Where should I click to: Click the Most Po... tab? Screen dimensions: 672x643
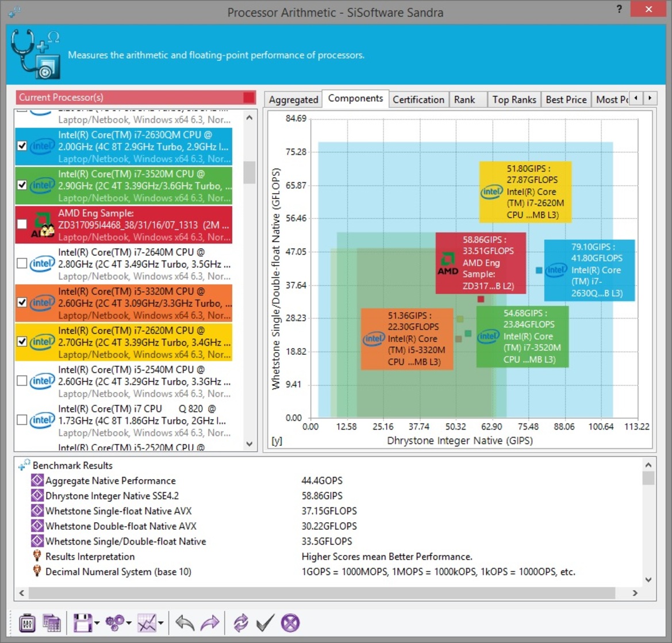[x=610, y=99]
